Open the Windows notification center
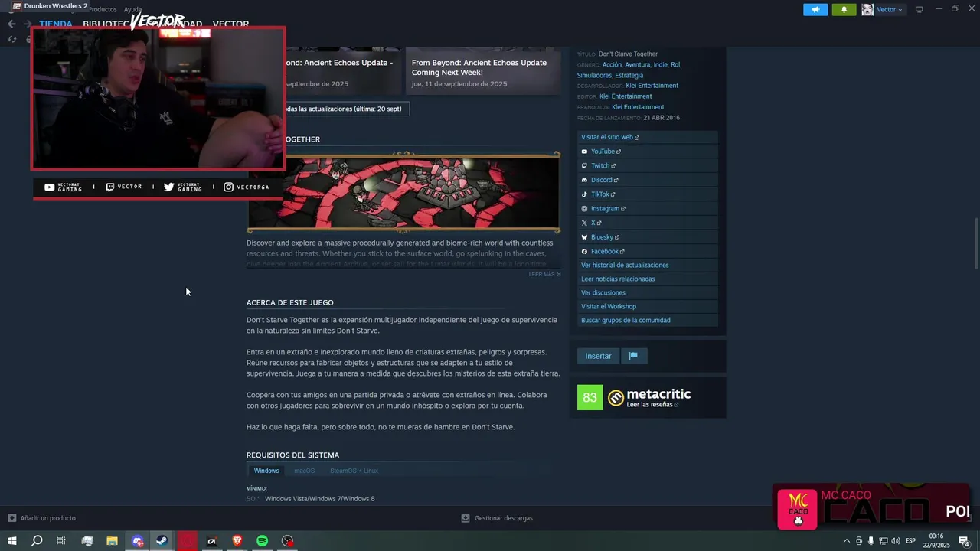Image resolution: width=980 pixels, height=551 pixels. pos(965,541)
